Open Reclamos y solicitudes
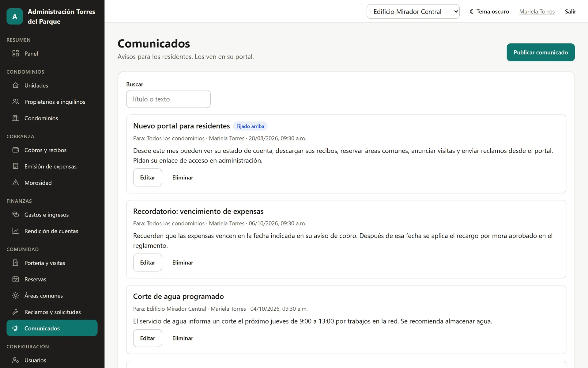Image resolution: width=588 pixels, height=368 pixels. (52, 312)
